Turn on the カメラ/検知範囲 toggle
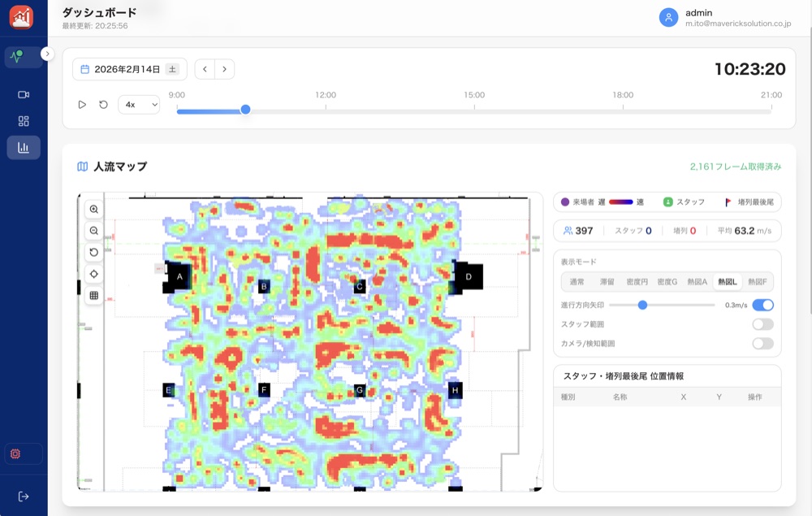This screenshot has width=812, height=516. pyautogui.click(x=762, y=344)
